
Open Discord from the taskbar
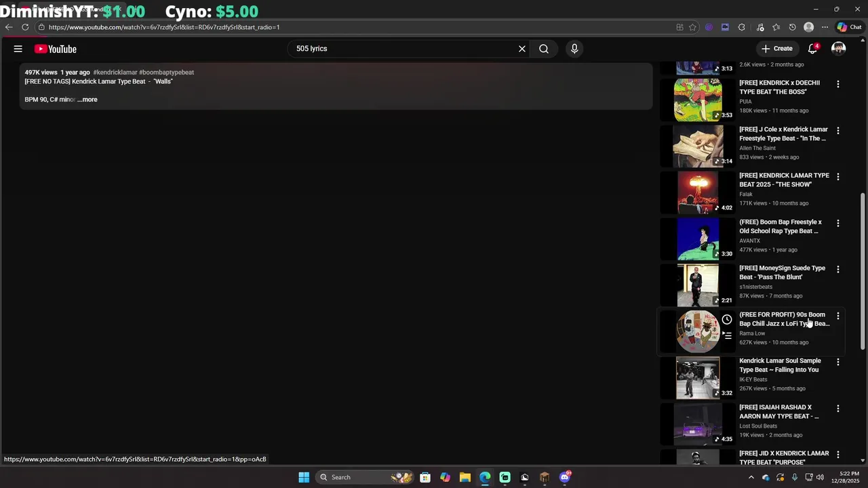point(565,477)
